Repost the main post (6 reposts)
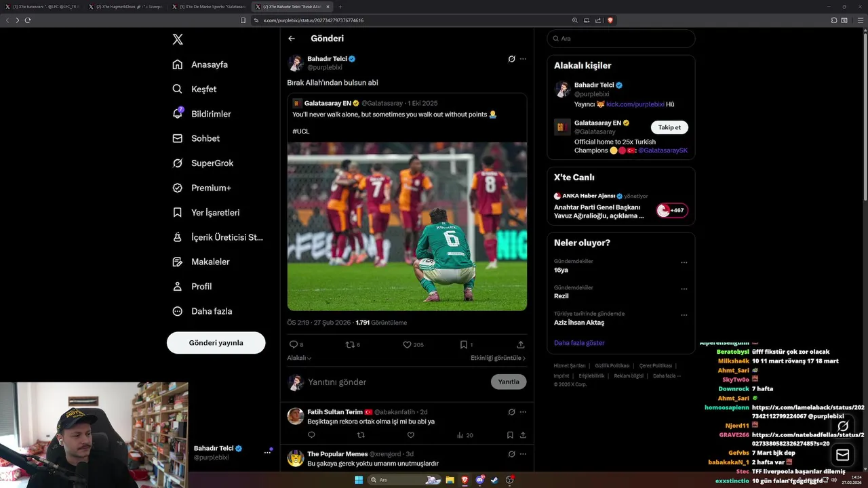 [x=353, y=344]
